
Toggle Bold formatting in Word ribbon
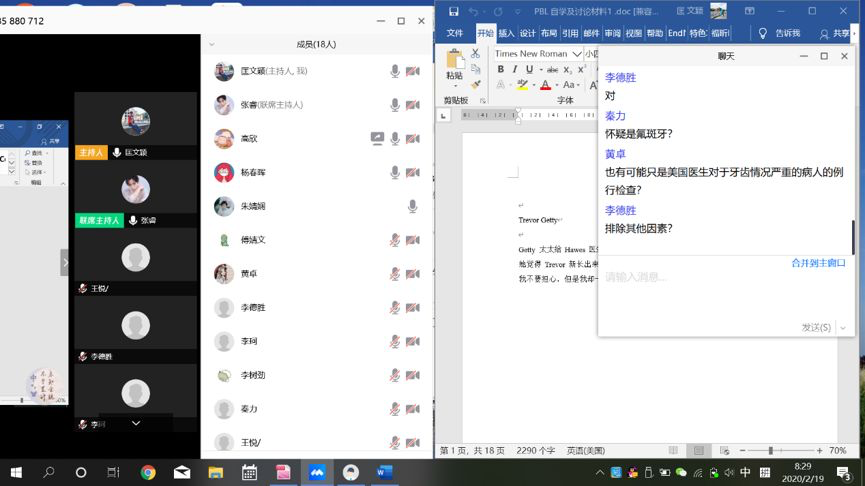click(500, 70)
